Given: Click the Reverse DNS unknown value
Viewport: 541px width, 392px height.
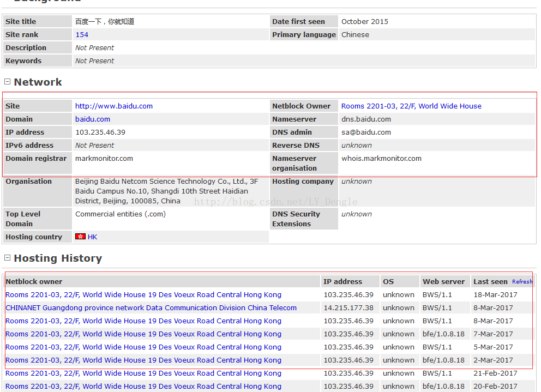Looking at the screenshot, I should [x=357, y=146].
